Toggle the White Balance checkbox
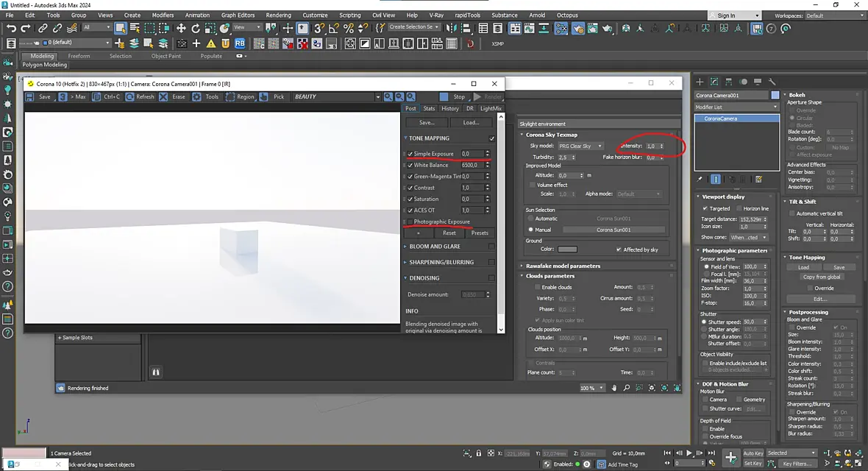This screenshot has height=471, width=868. [410, 165]
